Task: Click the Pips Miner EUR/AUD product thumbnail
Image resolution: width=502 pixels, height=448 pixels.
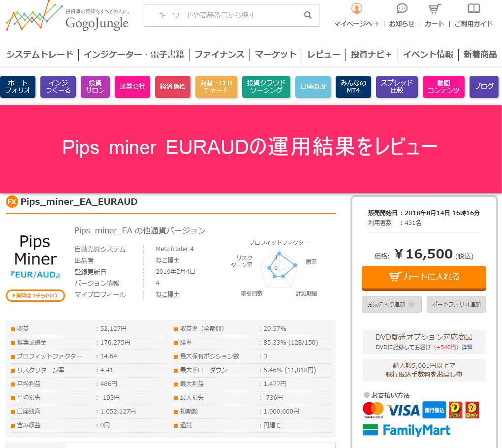Action: (35, 256)
